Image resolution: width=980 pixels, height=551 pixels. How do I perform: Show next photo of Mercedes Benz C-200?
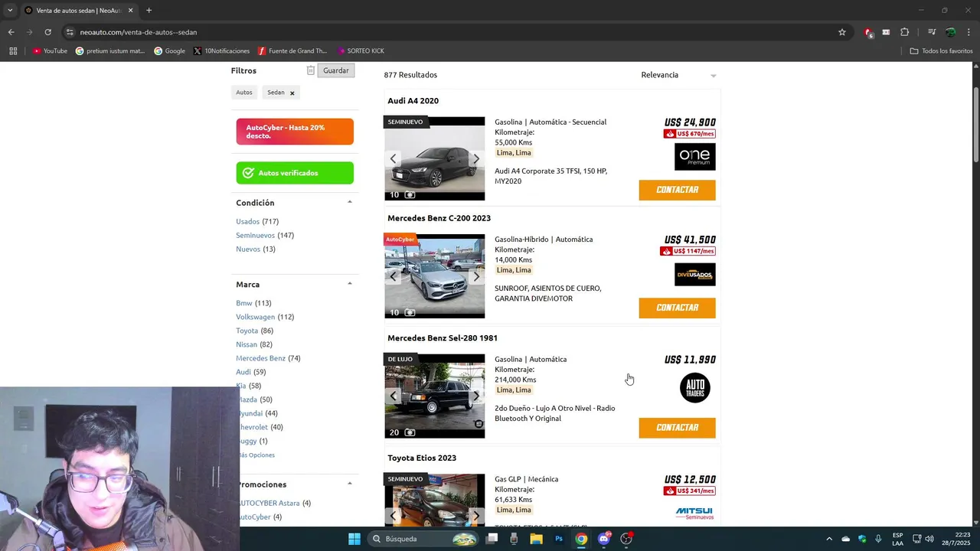[476, 276]
